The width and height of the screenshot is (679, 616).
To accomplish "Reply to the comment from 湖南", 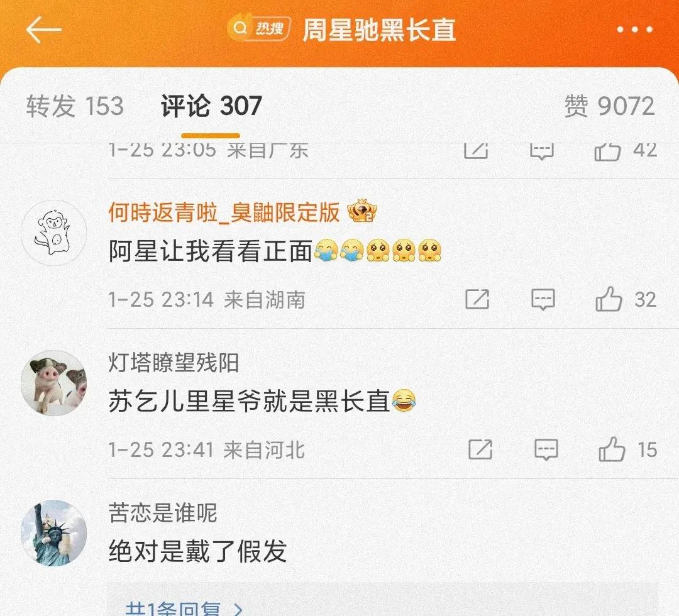I will (x=543, y=300).
